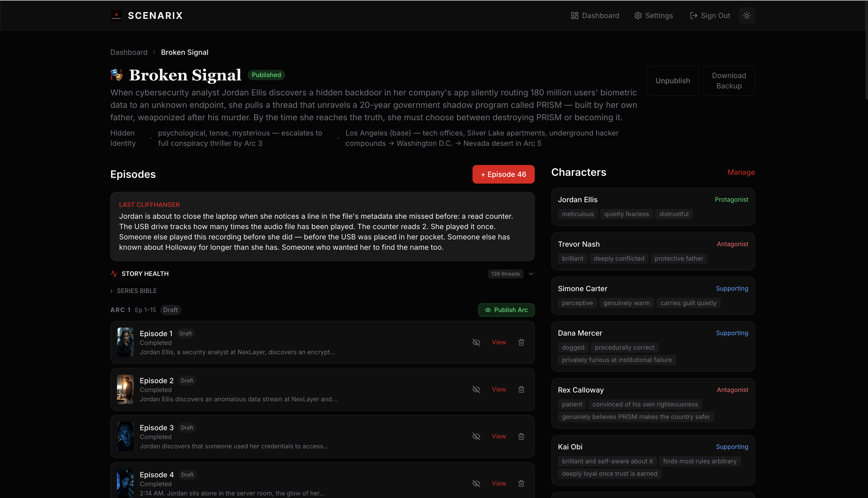The image size is (868, 498).
Task: Toggle visibility of Episode 1
Action: pyautogui.click(x=476, y=342)
